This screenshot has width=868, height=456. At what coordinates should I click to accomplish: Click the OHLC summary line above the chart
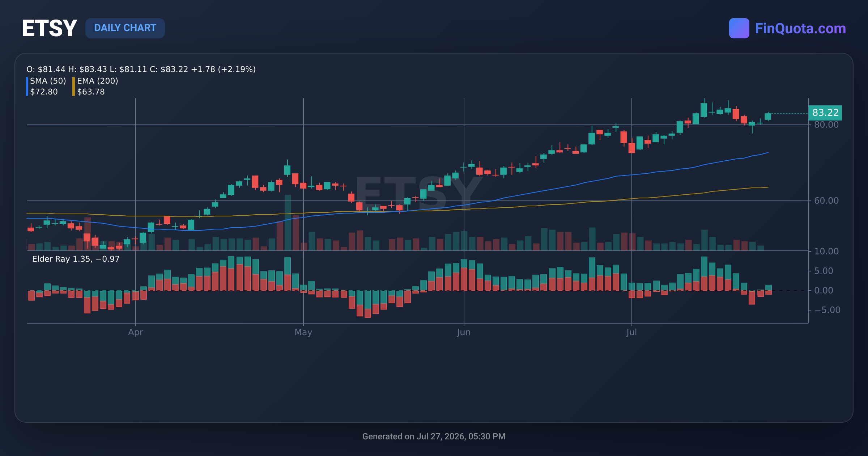click(141, 69)
